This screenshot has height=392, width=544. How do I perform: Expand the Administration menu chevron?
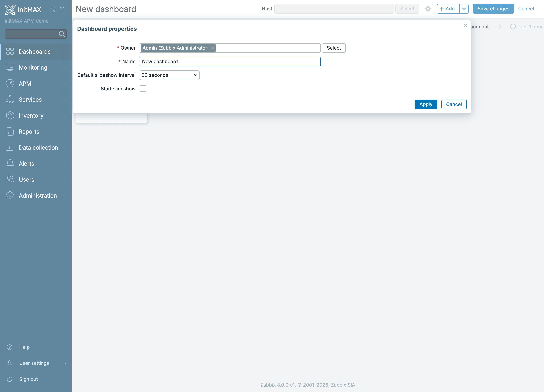pyautogui.click(x=65, y=196)
